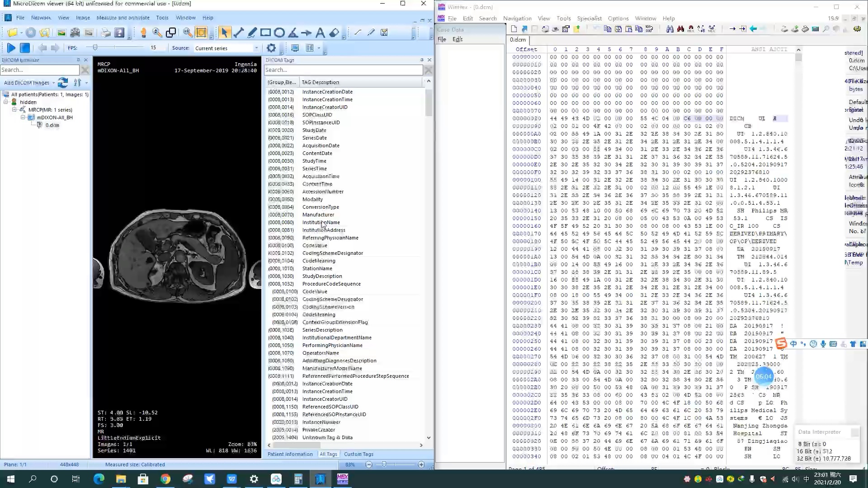Viewport: 868px width, 488px height.
Task: Select the 0.dcm tab in WinHex
Action: click(x=518, y=39)
